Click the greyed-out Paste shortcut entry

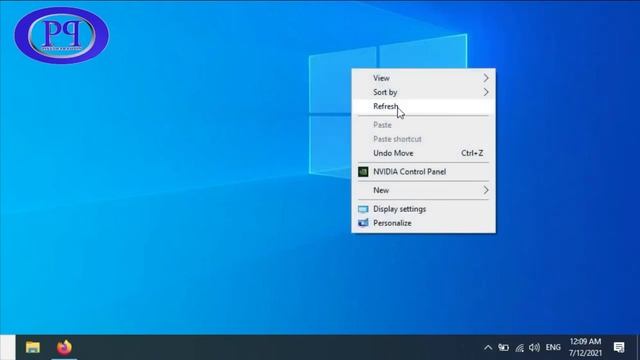[x=423, y=139]
